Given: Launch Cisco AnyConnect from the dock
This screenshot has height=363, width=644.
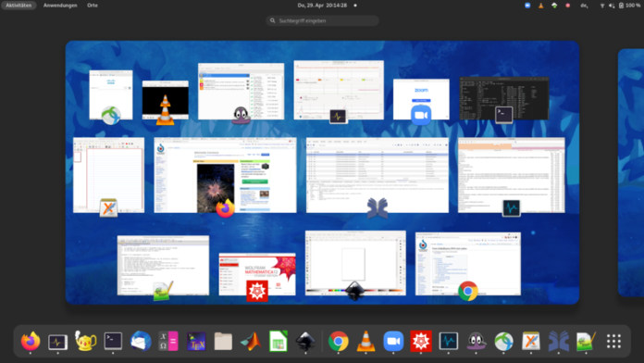Looking at the screenshot, I should point(504,341).
